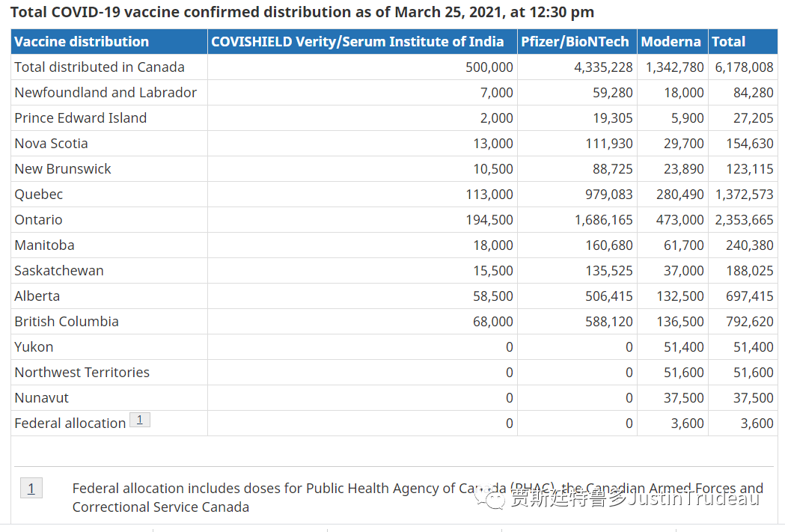Click the Newfoundland and Labrador row label
785x532 pixels.
106,93
